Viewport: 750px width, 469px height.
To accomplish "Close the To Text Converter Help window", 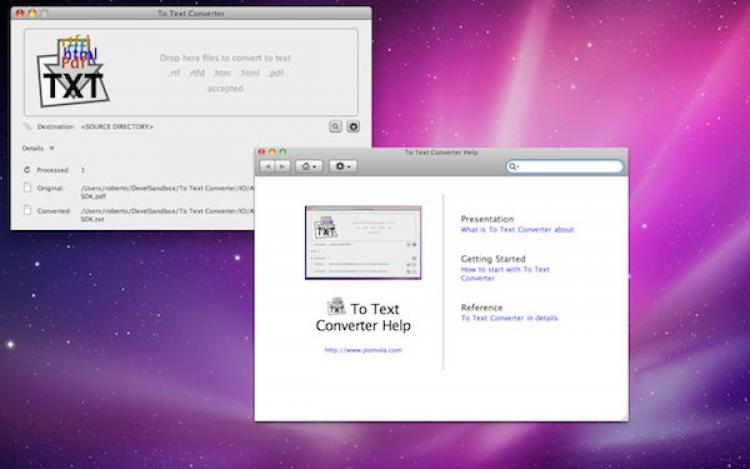I will (x=262, y=152).
